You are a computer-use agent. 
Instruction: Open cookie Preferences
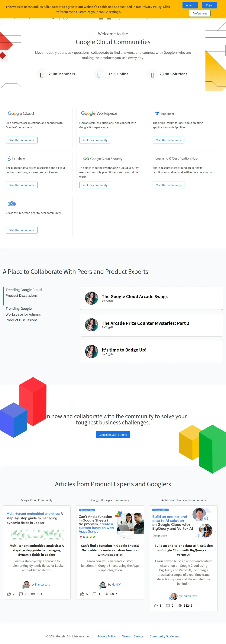(x=200, y=13)
